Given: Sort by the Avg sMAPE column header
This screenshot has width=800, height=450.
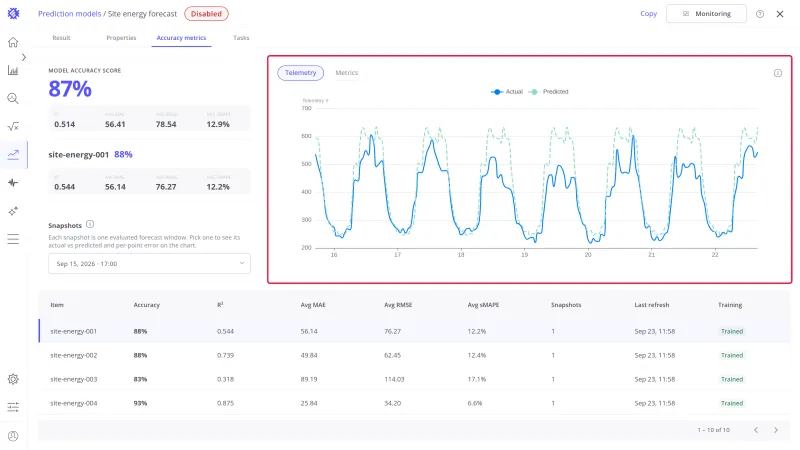Looking at the screenshot, I should click(x=483, y=305).
